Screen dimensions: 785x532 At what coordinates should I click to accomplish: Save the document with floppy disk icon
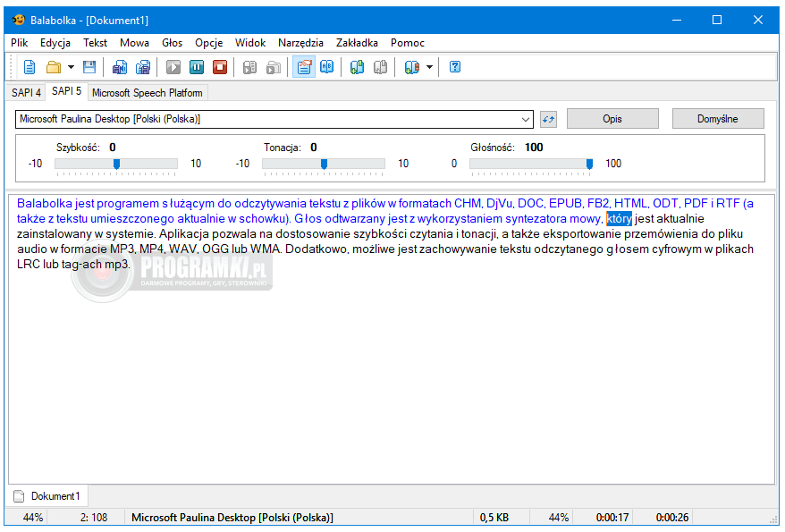click(89, 67)
